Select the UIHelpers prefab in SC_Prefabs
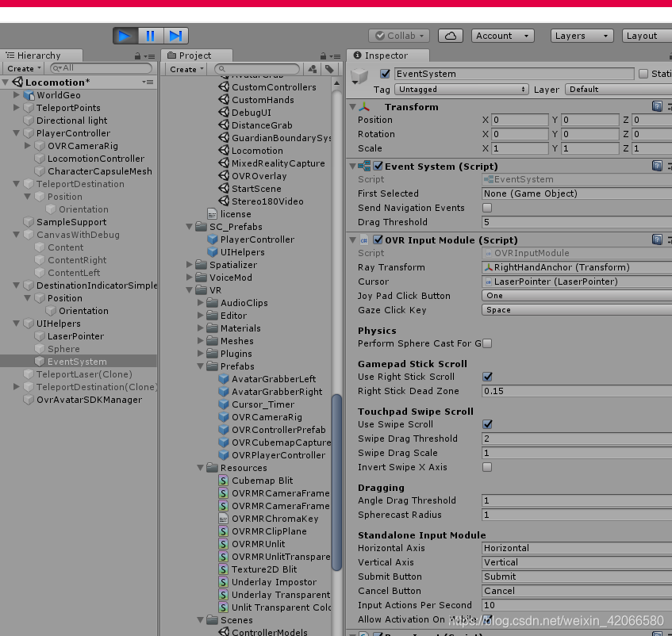This screenshot has width=672, height=636. coord(242,252)
